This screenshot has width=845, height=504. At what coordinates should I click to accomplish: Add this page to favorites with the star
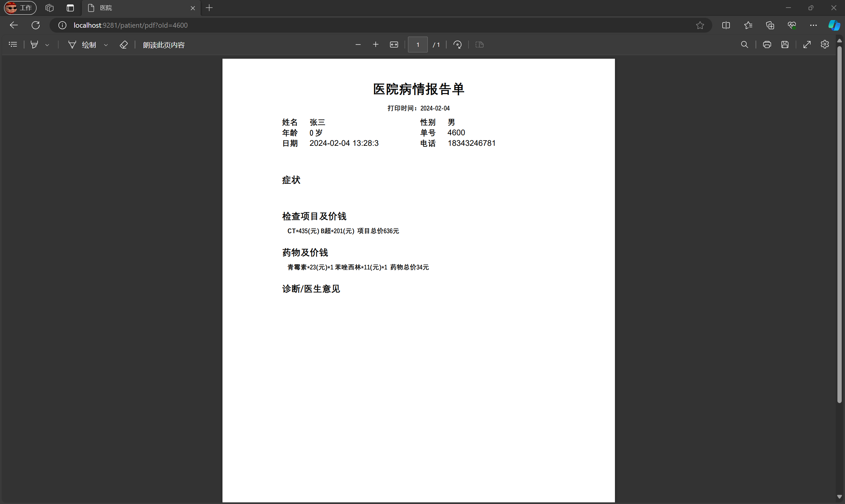pyautogui.click(x=700, y=25)
